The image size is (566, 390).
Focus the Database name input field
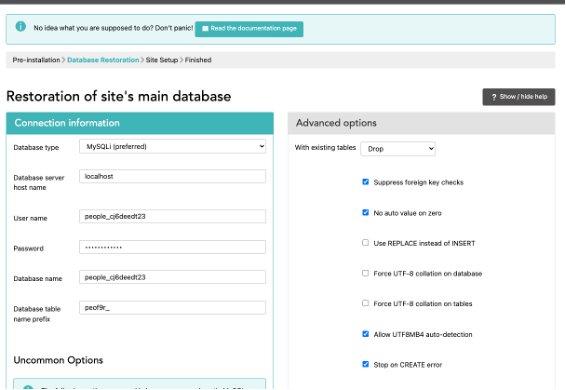173,277
